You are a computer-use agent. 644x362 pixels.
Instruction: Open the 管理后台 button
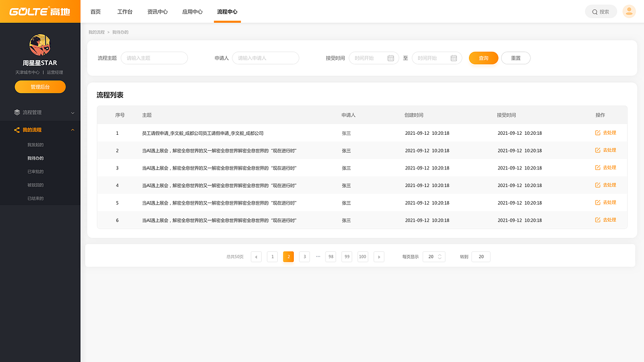pyautogui.click(x=40, y=87)
